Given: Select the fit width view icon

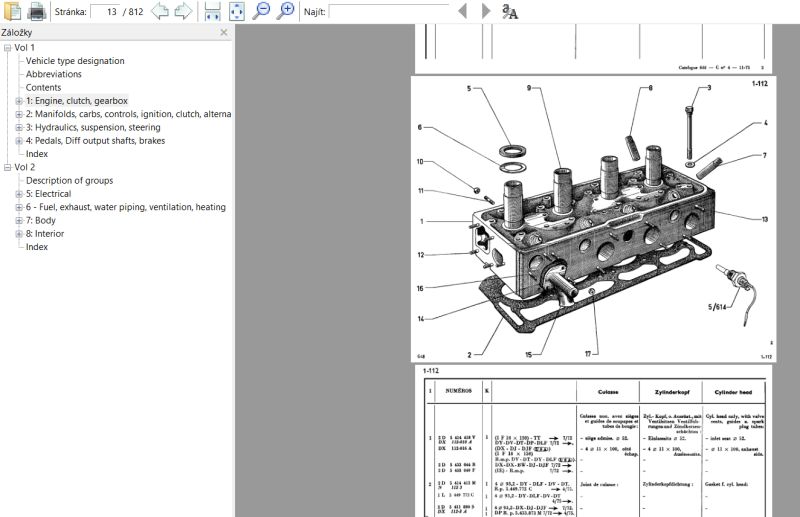Looking at the screenshot, I should tap(212, 11).
